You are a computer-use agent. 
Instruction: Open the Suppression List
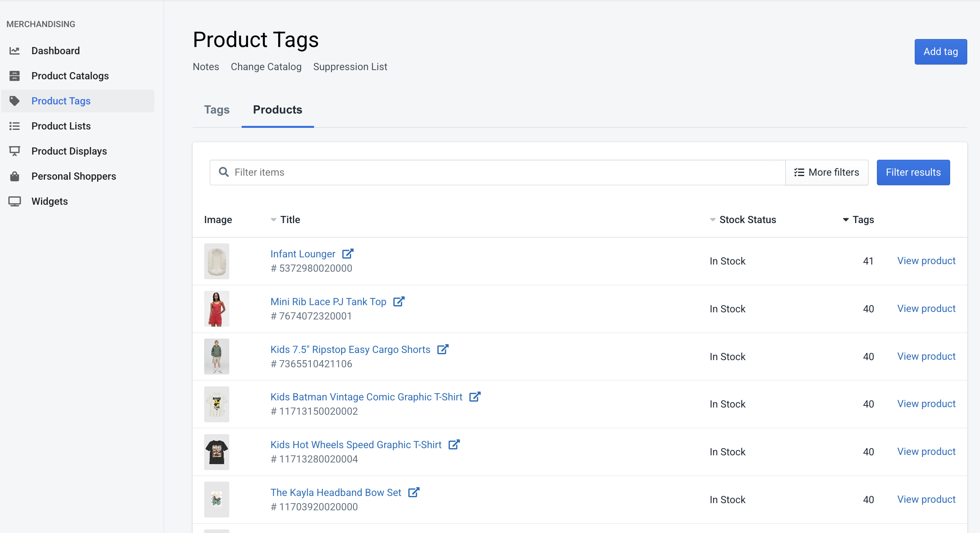point(350,67)
